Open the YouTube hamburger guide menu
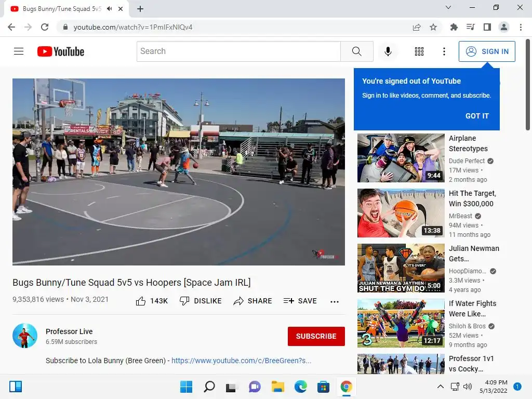Screen dimensions: 532x399 point(19,51)
